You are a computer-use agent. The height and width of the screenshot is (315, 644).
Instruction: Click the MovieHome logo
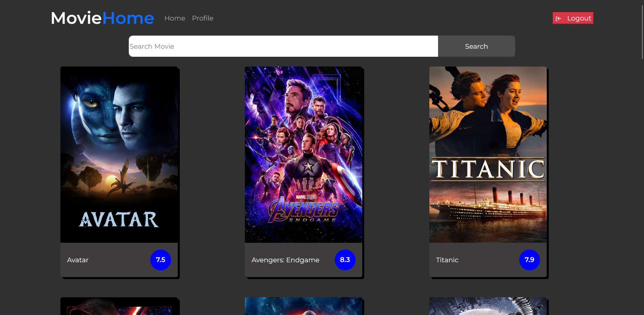tap(102, 18)
